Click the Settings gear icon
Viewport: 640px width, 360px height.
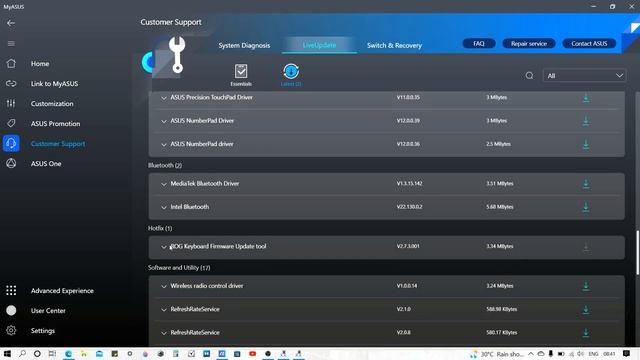point(11,330)
